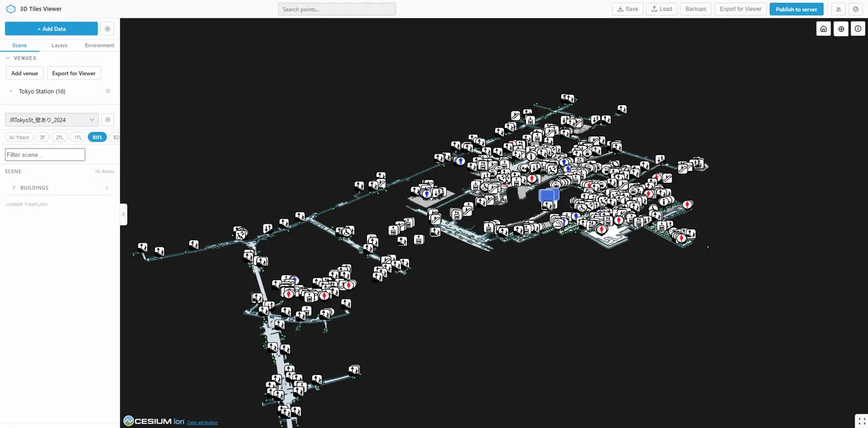Click the + Add Data button
The image size is (868, 428).
coord(51,29)
